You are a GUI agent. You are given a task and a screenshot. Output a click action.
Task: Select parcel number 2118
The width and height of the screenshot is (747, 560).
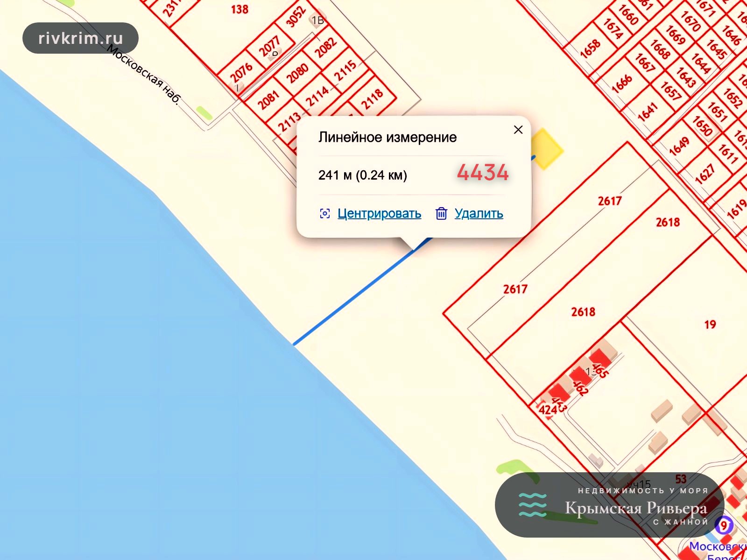pos(372,99)
